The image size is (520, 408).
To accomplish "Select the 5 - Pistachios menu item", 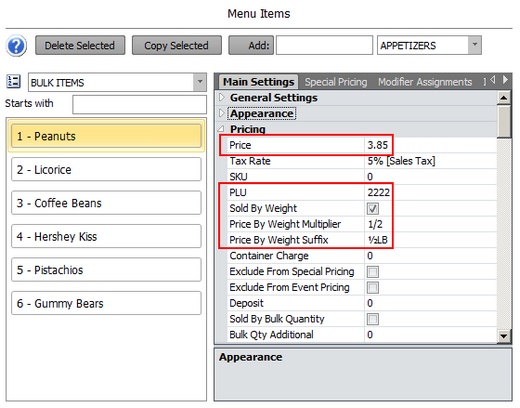I will click(x=106, y=270).
